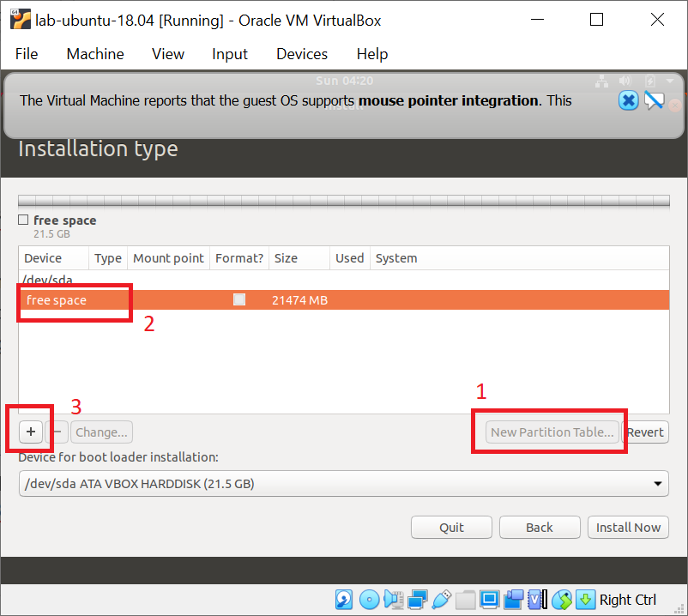This screenshot has height=616, width=688.
Task: Open the Machine menu
Action: [x=95, y=54]
